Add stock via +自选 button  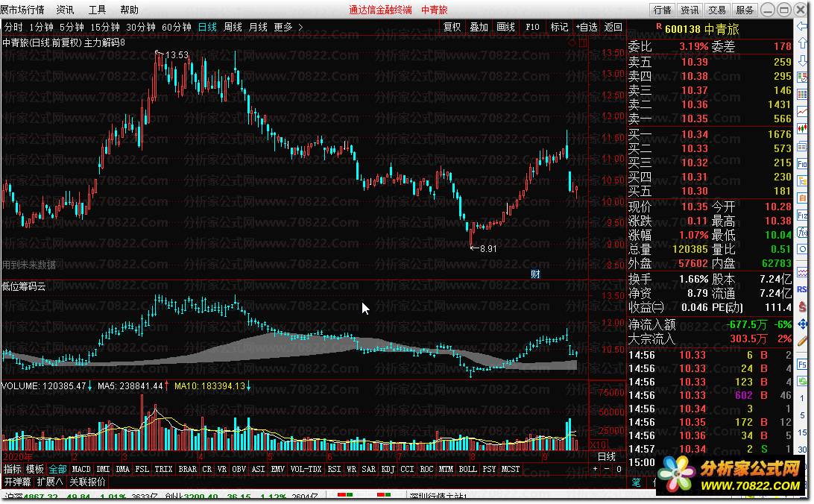click(586, 27)
